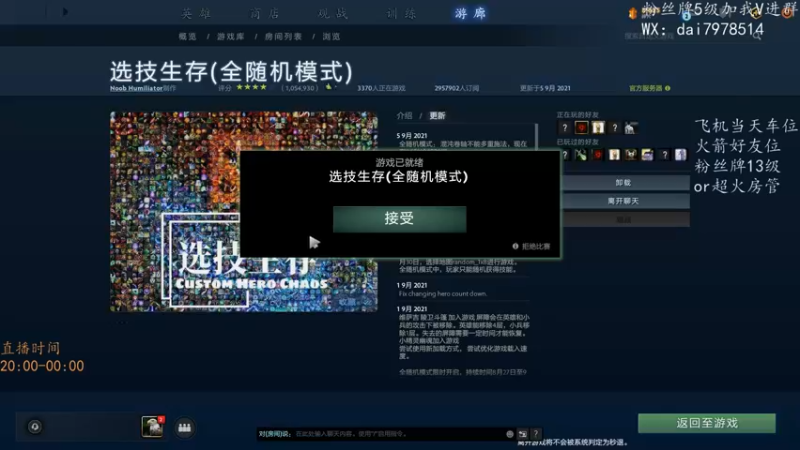Image resolution: width=800 pixels, height=450 pixels.
Task: Click the second question-mark avatar under 正在玩的好友
Action: click(615, 128)
